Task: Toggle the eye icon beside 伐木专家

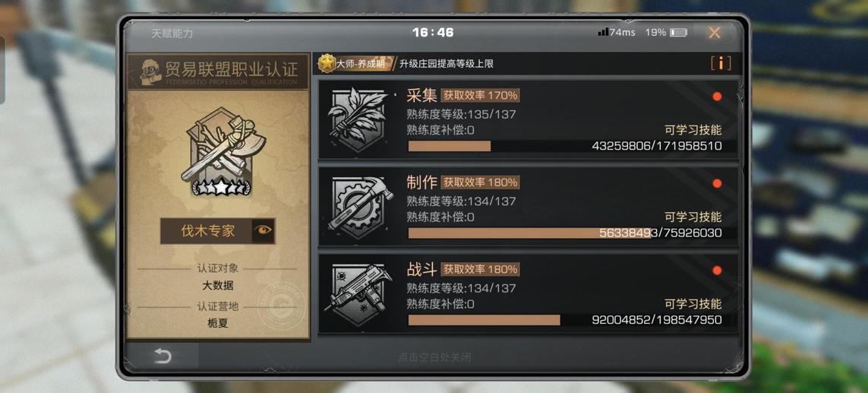Action: tap(263, 230)
